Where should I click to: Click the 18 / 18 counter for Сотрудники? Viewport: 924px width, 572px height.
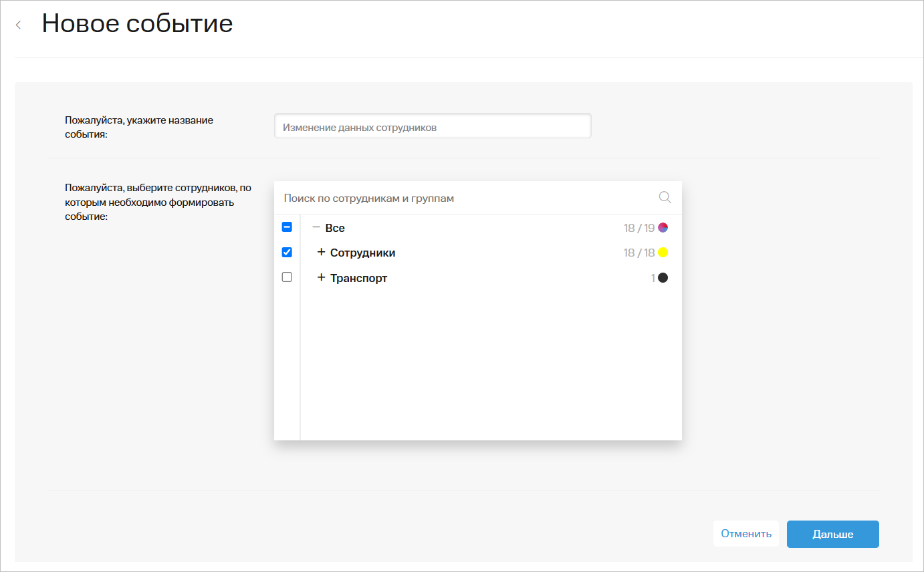point(639,253)
